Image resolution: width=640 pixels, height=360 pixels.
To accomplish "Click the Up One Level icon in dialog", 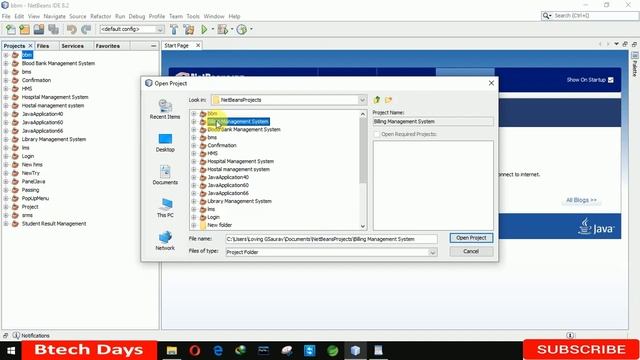I will (x=377, y=100).
